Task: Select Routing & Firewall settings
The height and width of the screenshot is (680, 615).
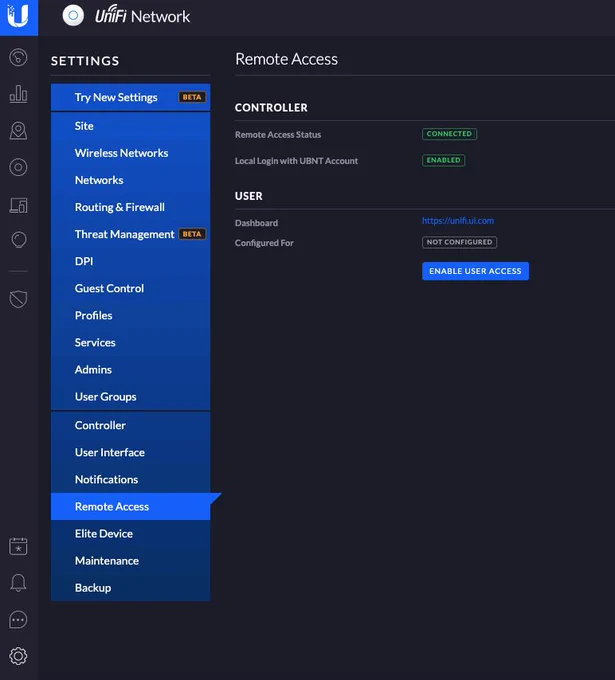Action: pyautogui.click(x=131, y=207)
